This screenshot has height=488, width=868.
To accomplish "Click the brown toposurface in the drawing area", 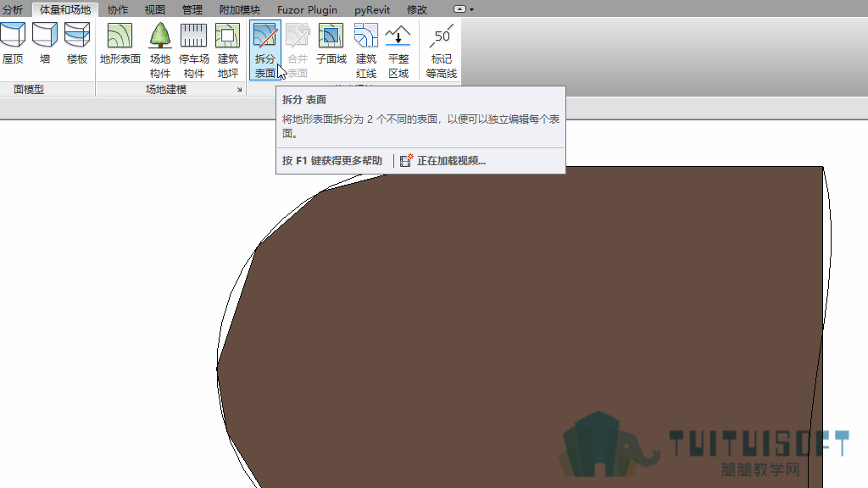I will point(520,326).
